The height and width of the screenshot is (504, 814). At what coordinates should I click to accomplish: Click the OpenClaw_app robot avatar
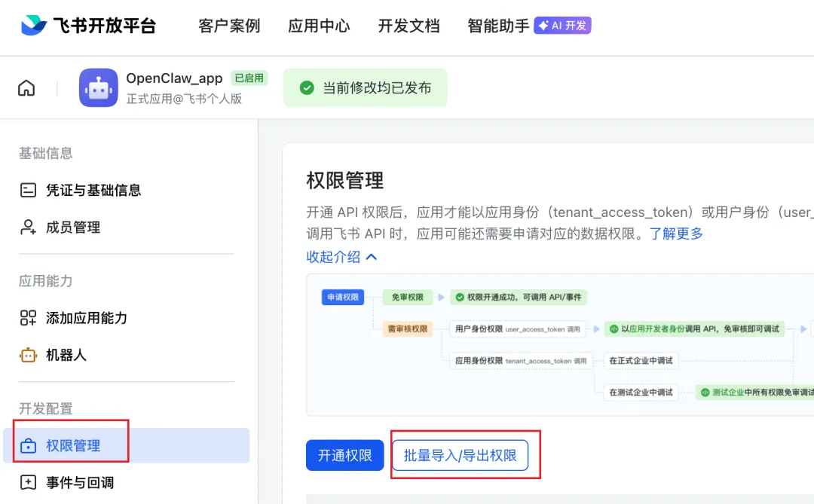(x=98, y=87)
